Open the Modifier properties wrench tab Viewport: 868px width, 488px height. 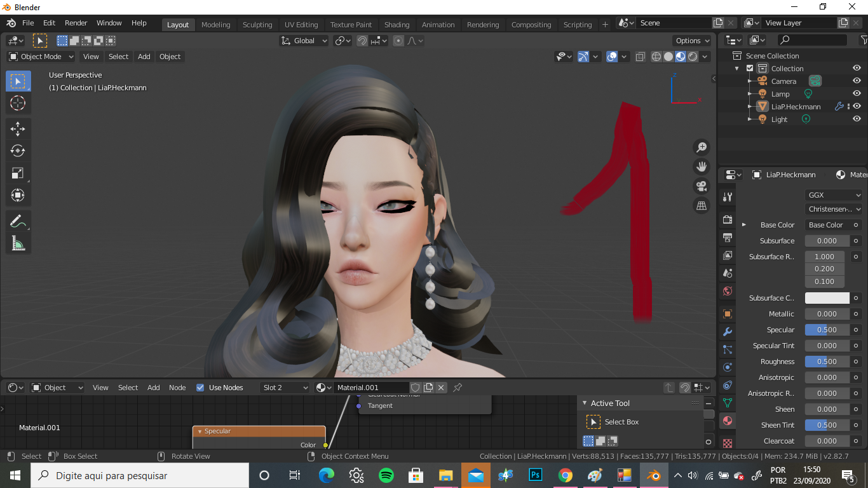726,331
